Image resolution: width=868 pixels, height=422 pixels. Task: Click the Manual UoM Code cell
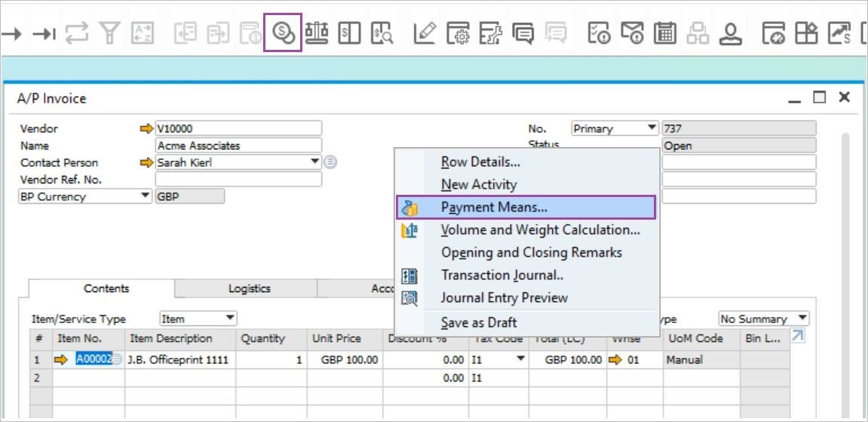pyautogui.click(x=701, y=360)
